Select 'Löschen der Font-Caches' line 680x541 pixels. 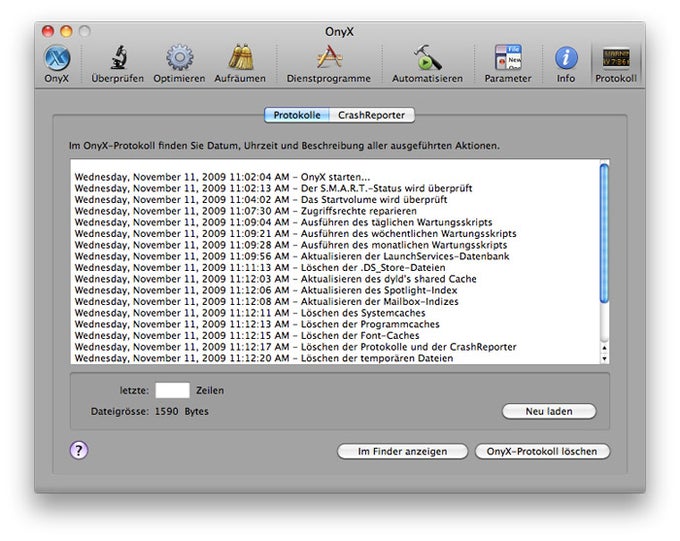247,335
